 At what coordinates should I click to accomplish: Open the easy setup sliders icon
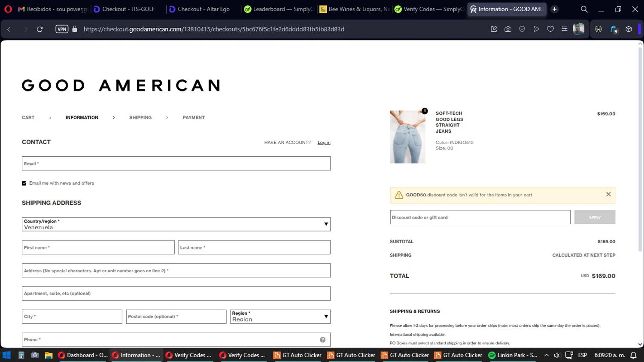point(565,29)
